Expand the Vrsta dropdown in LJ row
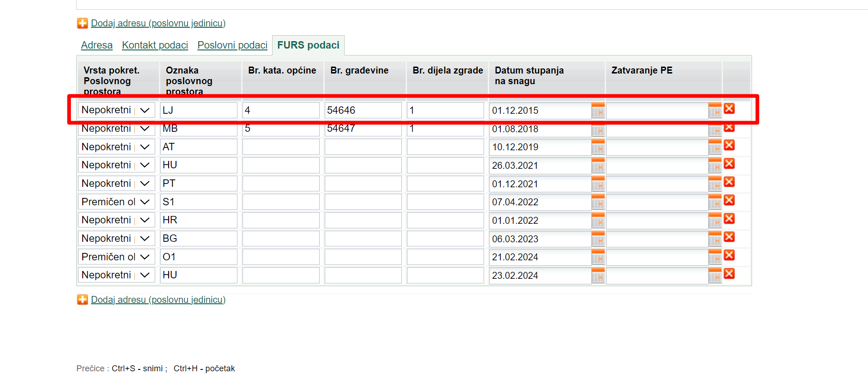 116,110
